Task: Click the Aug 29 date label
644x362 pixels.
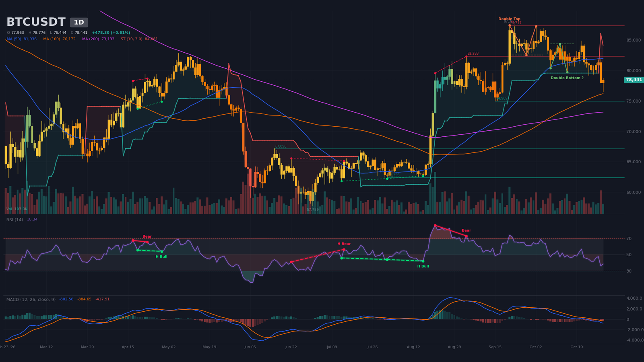Action: tap(454, 347)
